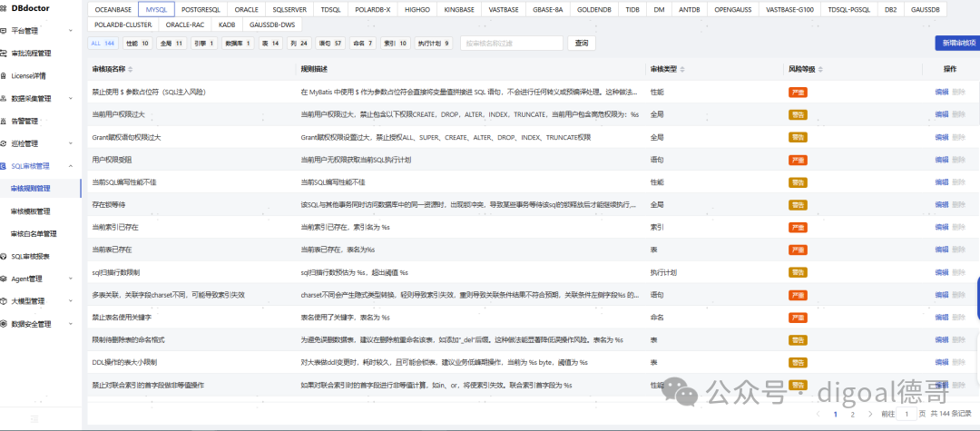
Task: Sort by 审核类型 column sort icon
Action: (682, 69)
